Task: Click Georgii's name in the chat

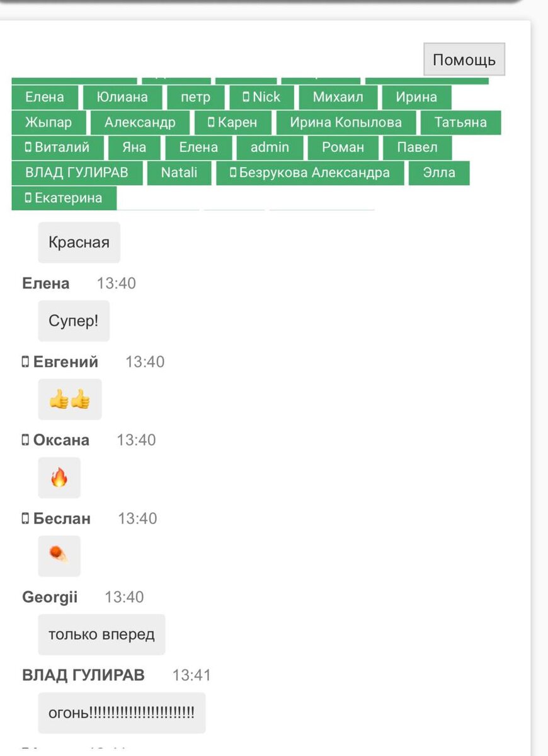Action: click(50, 597)
